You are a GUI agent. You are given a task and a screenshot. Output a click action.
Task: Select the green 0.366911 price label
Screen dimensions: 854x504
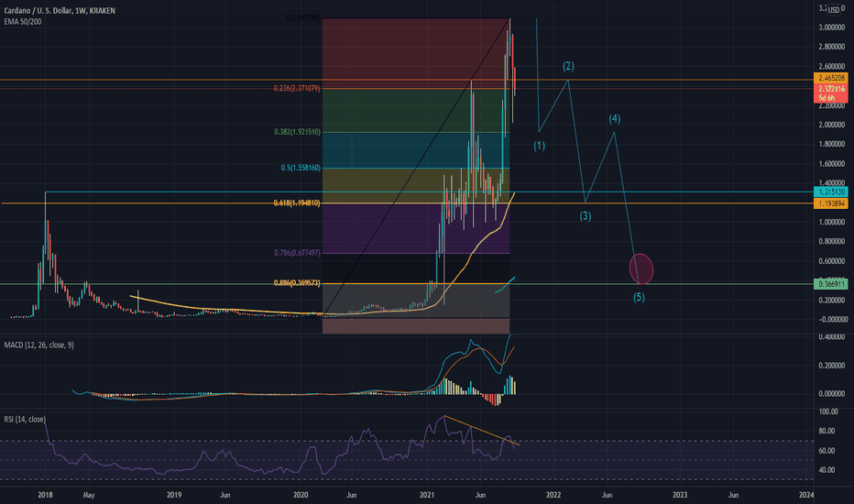pyautogui.click(x=831, y=284)
